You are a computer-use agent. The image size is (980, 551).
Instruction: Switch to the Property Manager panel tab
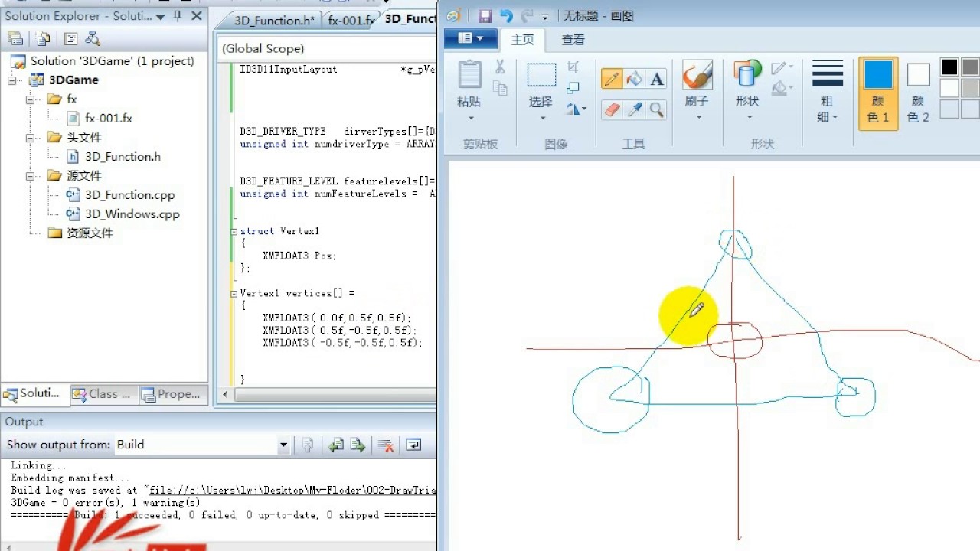pyautogui.click(x=171, y=393)
